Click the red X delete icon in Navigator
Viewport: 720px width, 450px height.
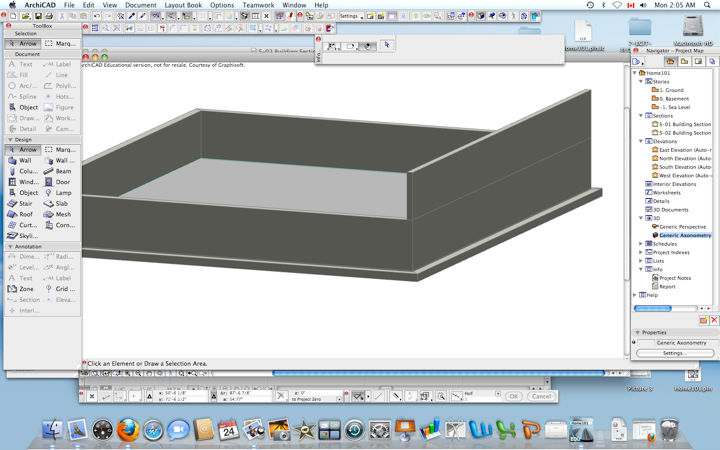[714, 320]
